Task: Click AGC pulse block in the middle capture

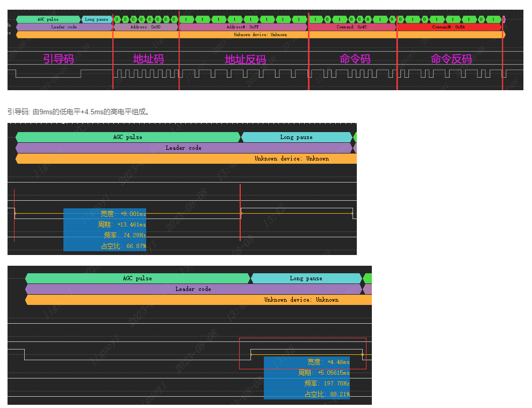Action: point(128,137)
